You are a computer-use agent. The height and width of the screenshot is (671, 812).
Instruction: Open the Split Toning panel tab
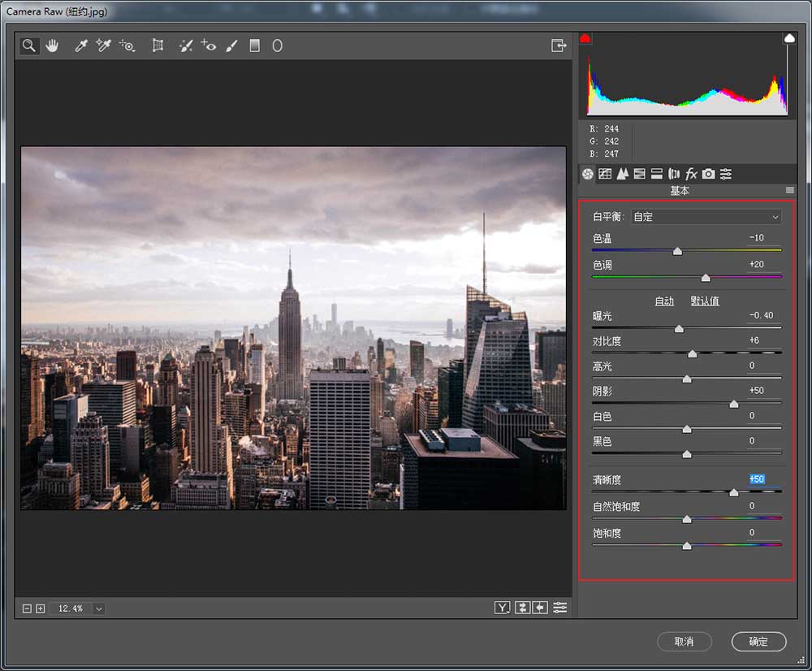pyautogui.click(x=657, y=174)
